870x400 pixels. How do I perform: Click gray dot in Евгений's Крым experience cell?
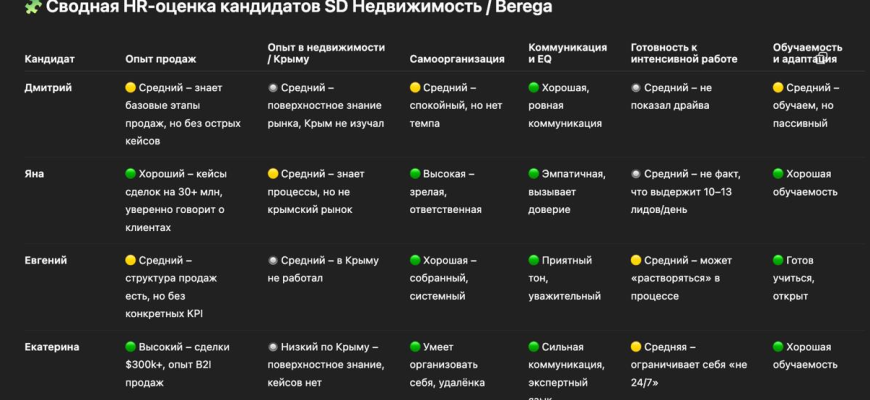tap(273, 261)
